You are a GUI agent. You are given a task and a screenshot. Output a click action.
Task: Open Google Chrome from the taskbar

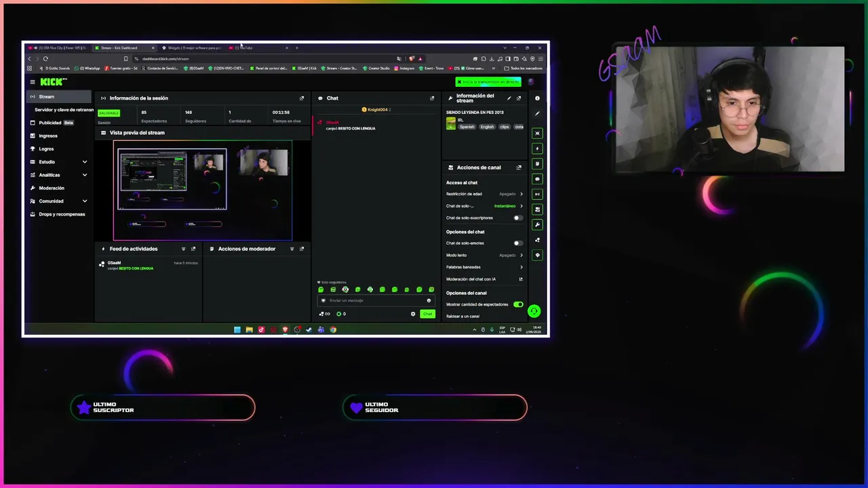(333, 330)
